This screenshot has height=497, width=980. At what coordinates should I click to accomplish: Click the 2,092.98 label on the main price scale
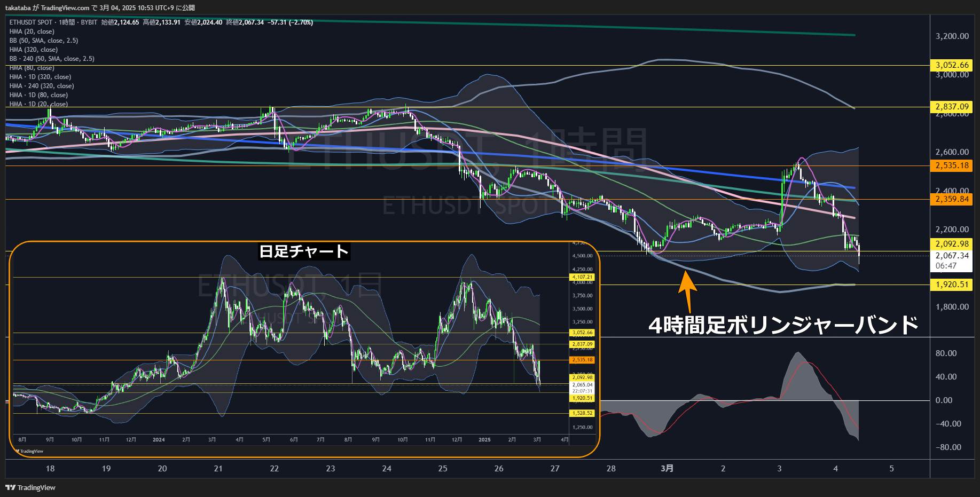(952, 244)
